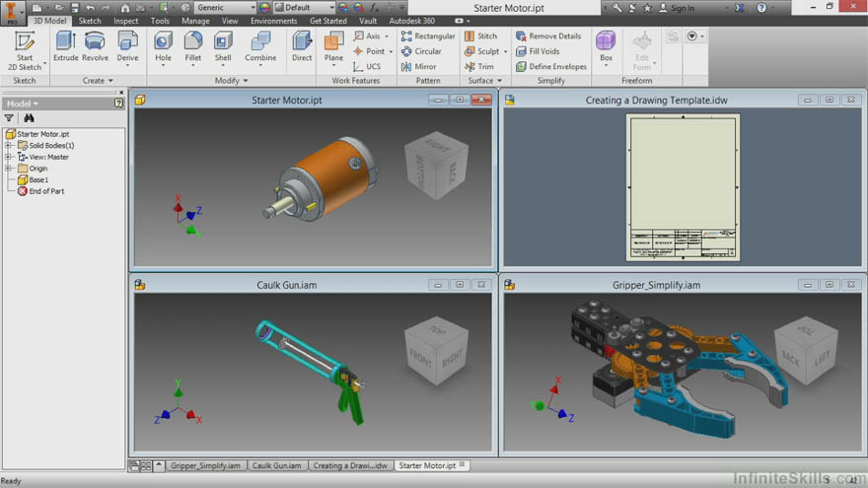Click Fill Voids in Simplify panel
This screenshot has height=488, width=868.
click(538, 51)
